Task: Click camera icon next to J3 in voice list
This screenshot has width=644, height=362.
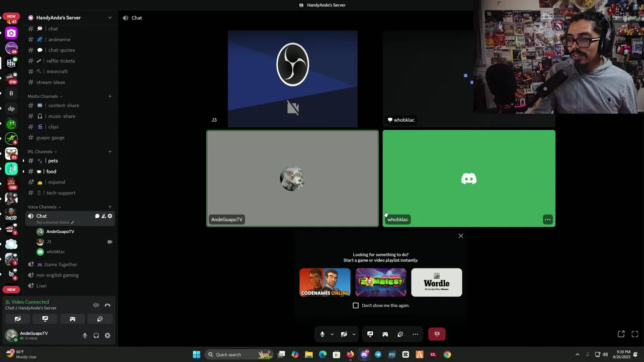Action: [x=110, y=242]
